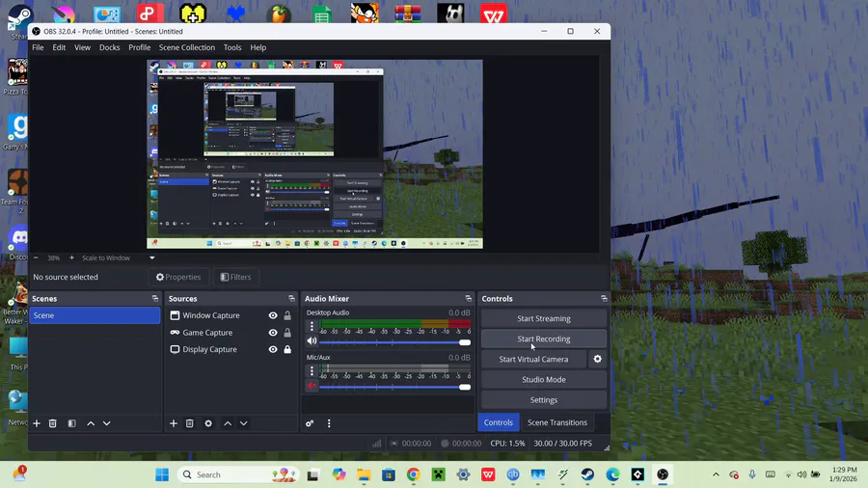Show hidden system tray icons
868x488 pixels.
[x=716, y=474]
